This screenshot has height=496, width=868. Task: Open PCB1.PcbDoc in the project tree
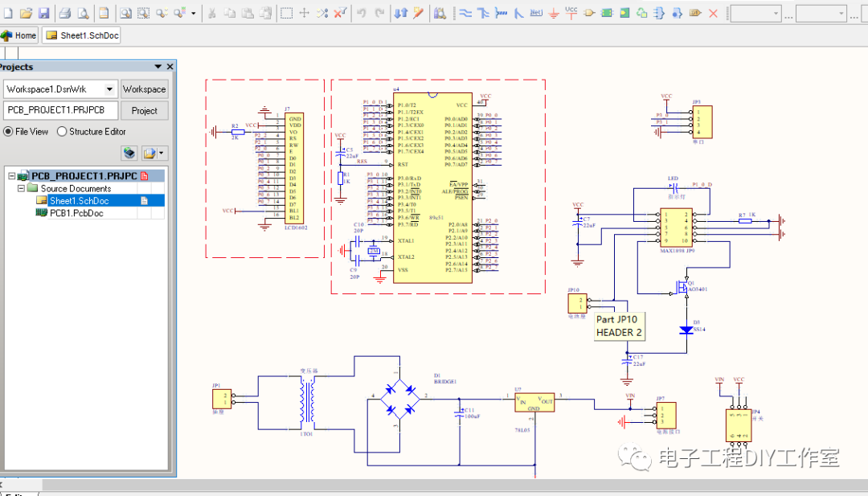(x=76, y=213)
